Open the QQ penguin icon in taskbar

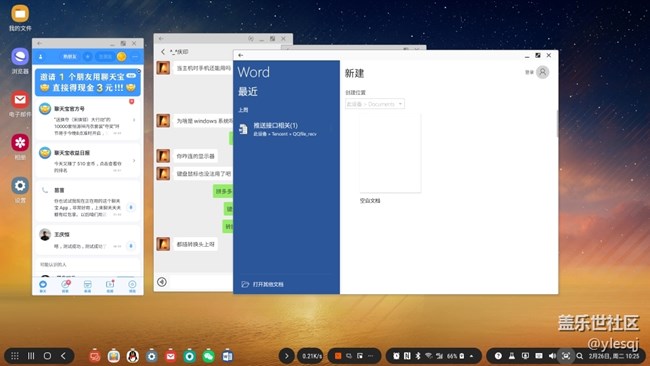133,356
